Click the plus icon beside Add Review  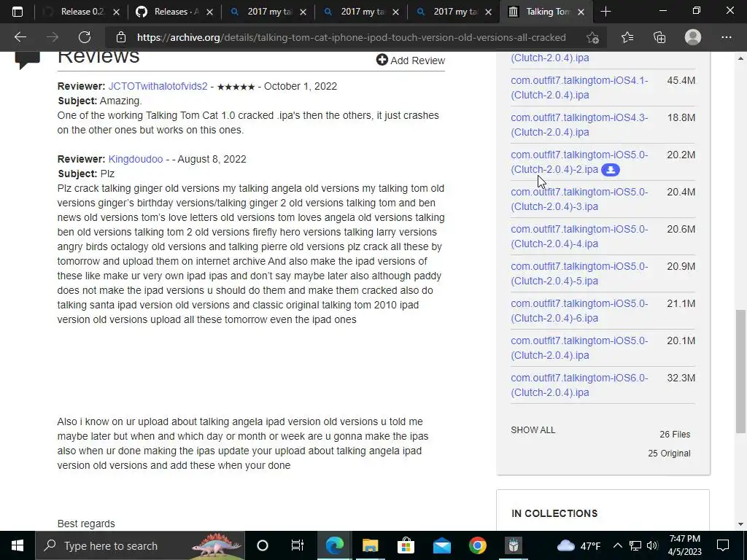pos(382,60)
